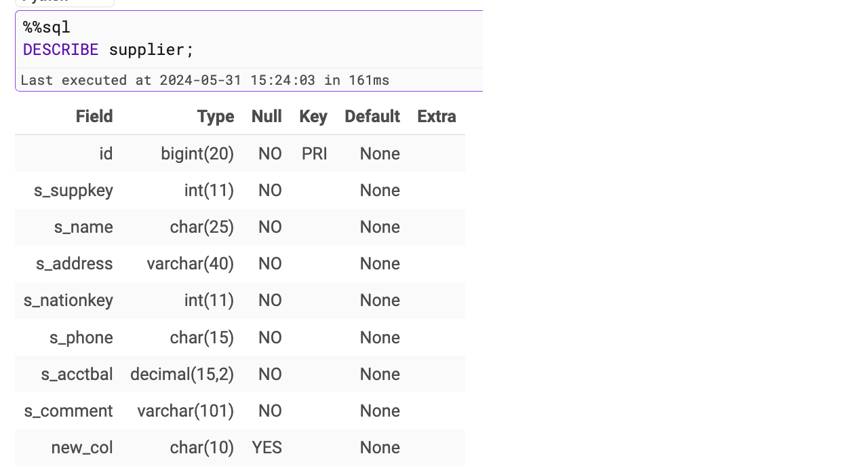Select the s_phone field cell

tap(81, 338)
